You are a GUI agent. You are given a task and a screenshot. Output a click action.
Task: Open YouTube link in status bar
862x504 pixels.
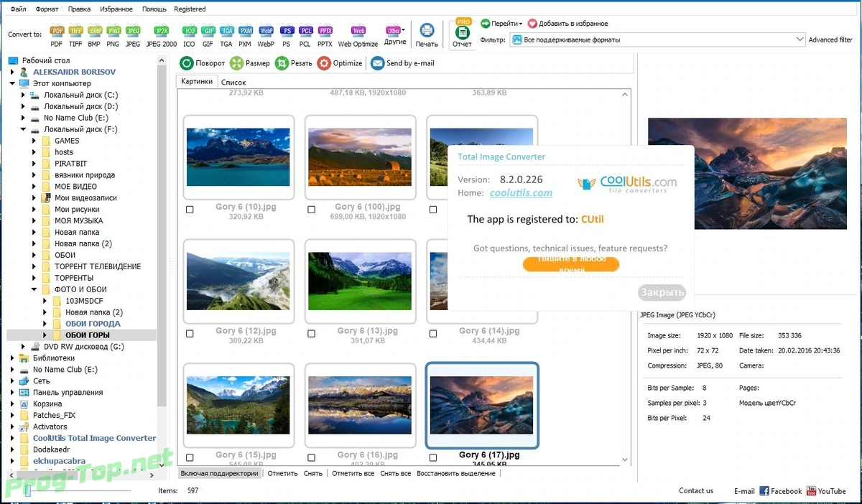point(826,491)
